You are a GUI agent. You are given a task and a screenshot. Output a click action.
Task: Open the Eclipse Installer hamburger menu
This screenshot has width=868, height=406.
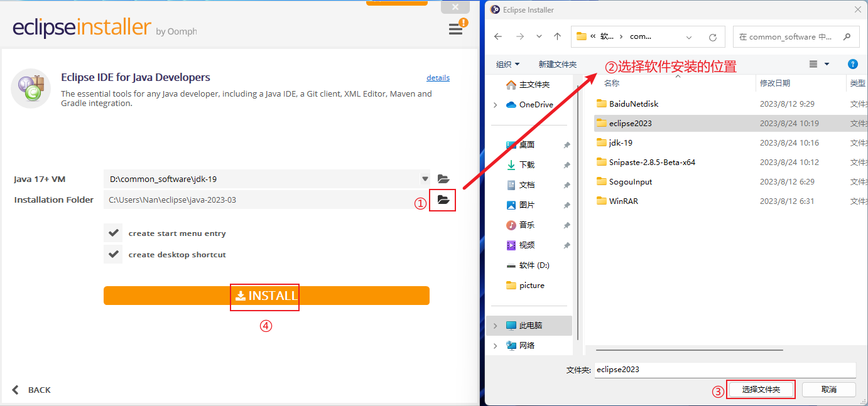[455, 29]
